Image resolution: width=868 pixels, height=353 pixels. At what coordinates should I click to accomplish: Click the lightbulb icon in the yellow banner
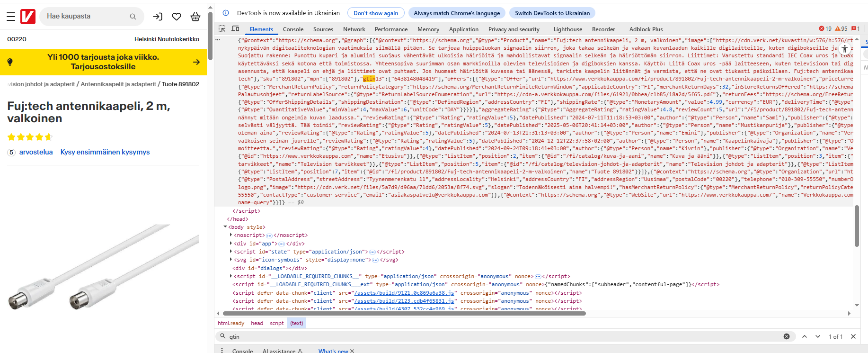10,62
